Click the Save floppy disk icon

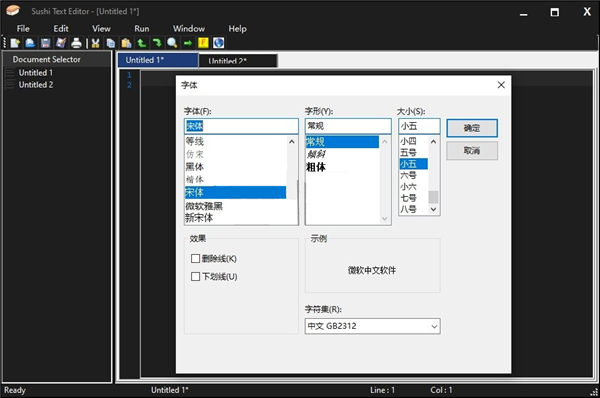46,43
